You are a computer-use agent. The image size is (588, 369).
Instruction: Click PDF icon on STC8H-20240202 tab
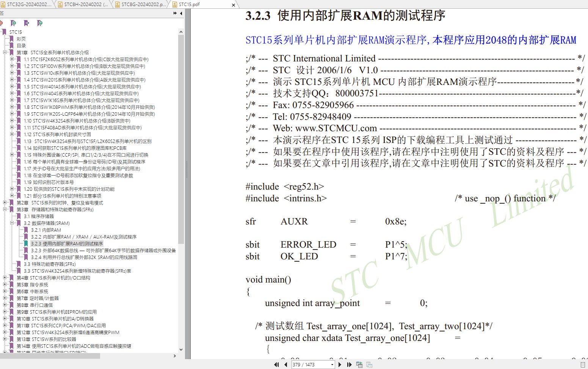(60, 5)
